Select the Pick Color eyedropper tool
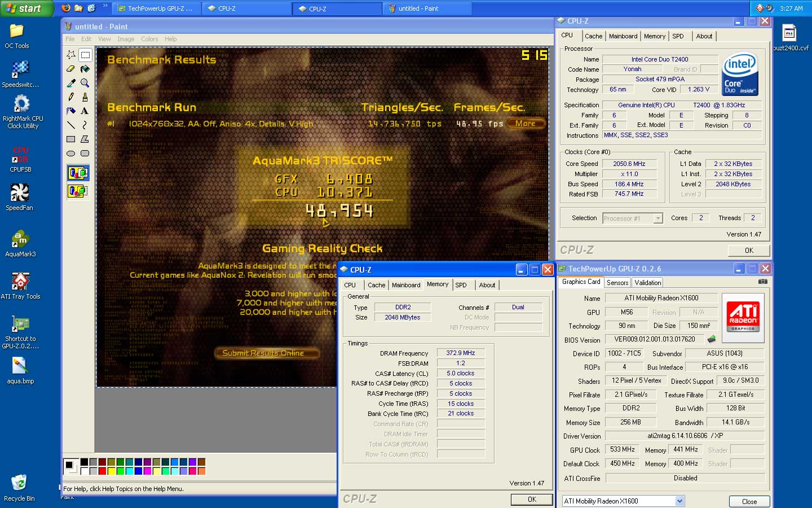 coord(71,83)
